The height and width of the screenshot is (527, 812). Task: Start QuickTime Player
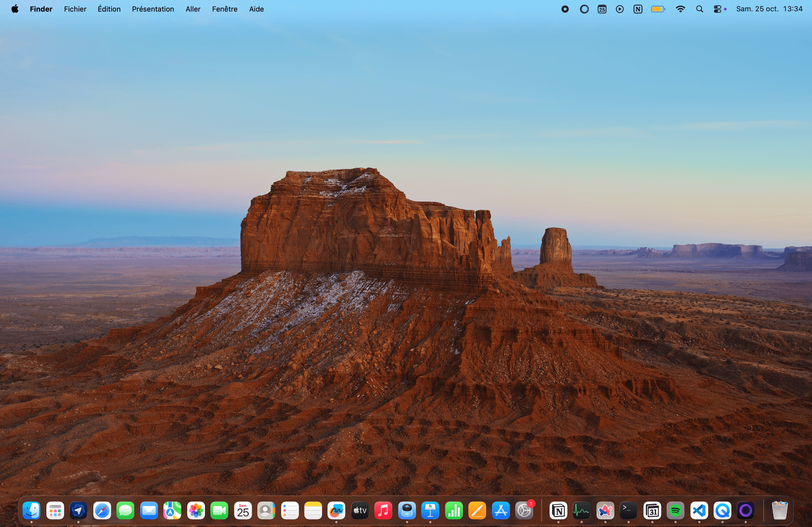coord(722,511)
